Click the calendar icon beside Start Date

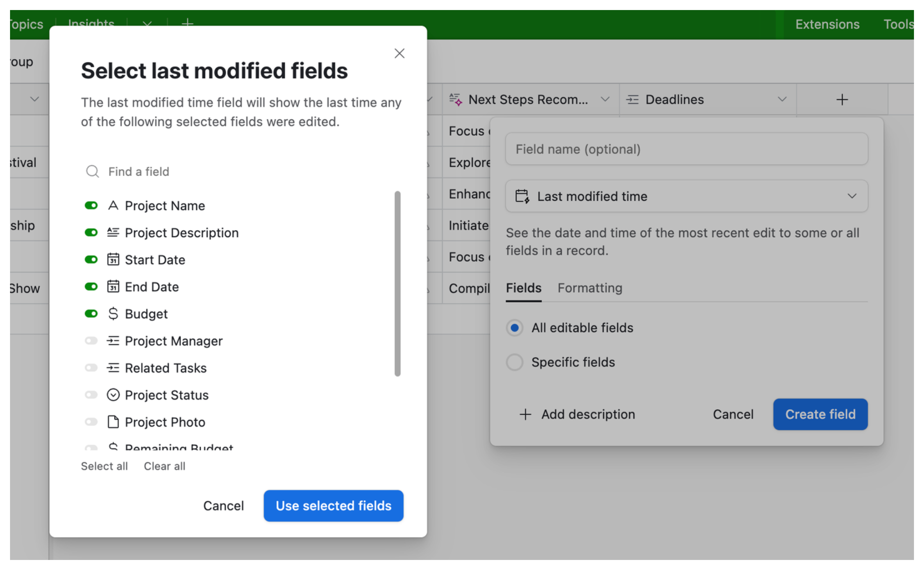click(114, 259)
